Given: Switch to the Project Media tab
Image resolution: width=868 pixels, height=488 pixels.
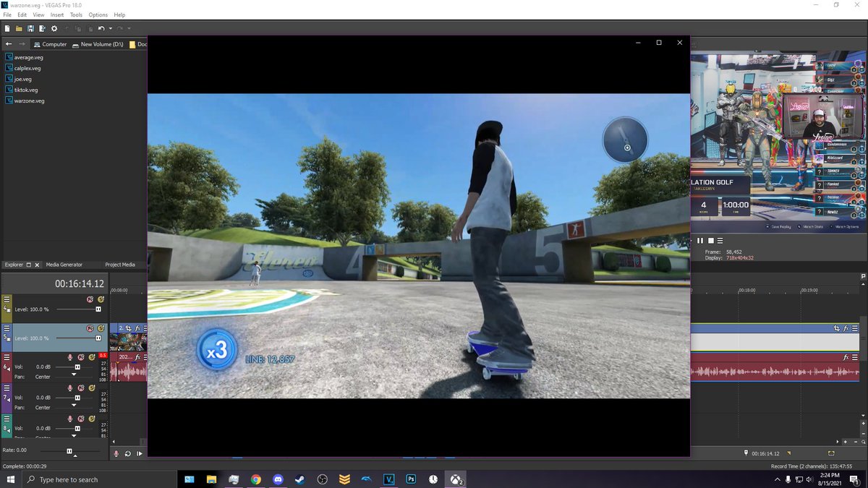Looking at the screenshot, I should coord(120,265).
